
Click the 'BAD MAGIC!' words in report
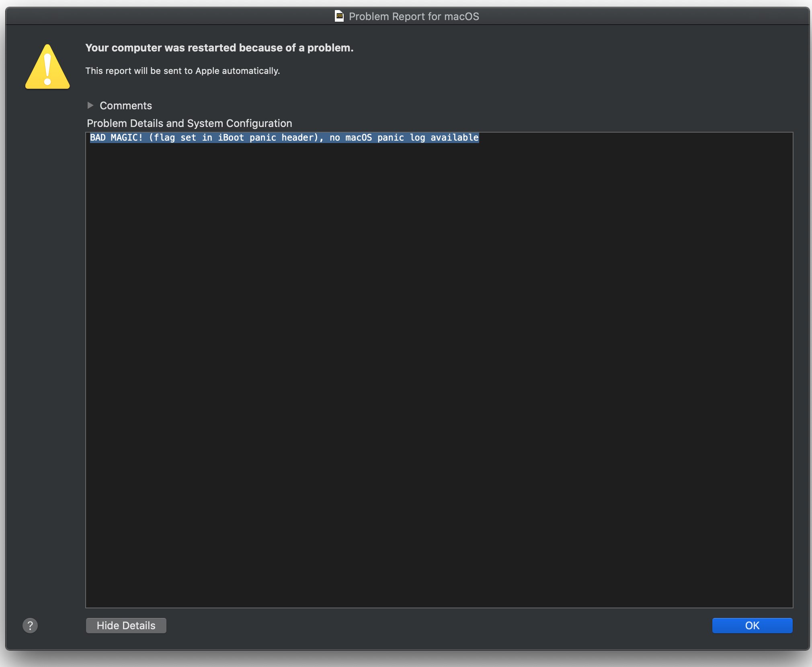click(x=116, y=138)
